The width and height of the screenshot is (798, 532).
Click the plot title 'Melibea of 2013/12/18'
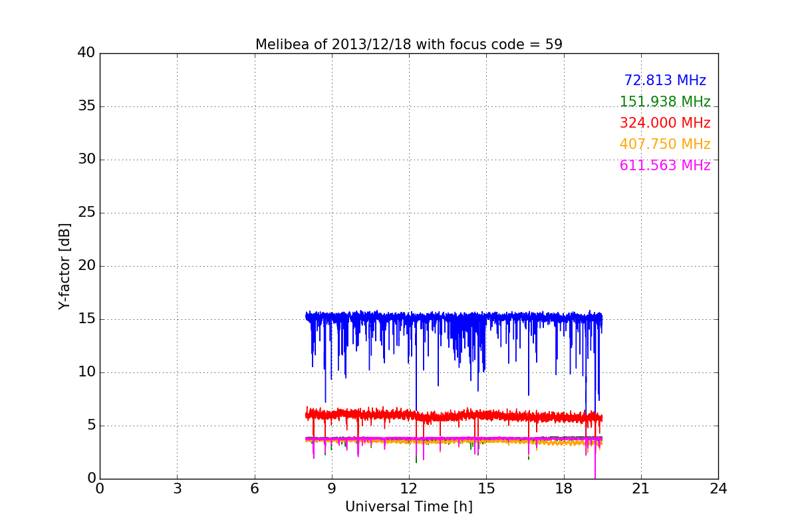[x=409, y=45]
